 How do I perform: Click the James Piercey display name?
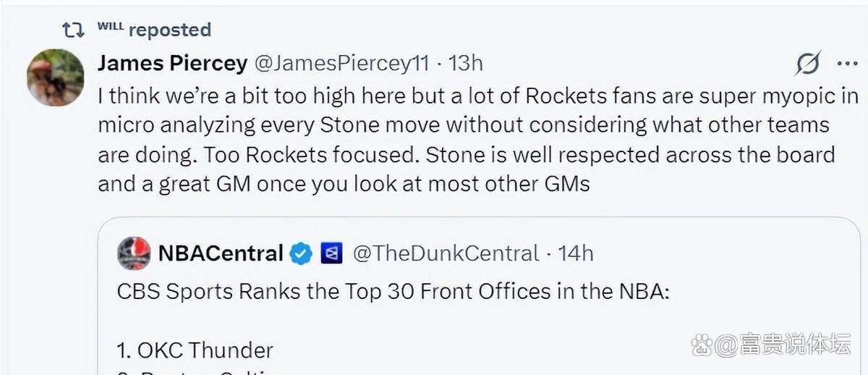[172, 64]
